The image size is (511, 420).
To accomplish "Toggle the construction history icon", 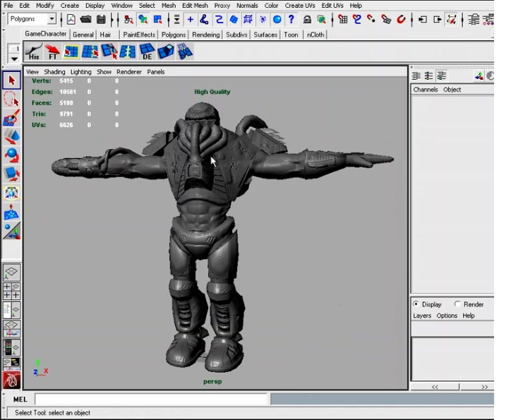I will pyautogui.click(x=452, y=20).
